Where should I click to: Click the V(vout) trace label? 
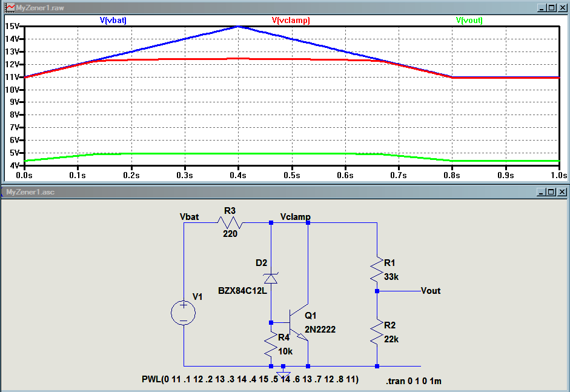tap(469, 21)
